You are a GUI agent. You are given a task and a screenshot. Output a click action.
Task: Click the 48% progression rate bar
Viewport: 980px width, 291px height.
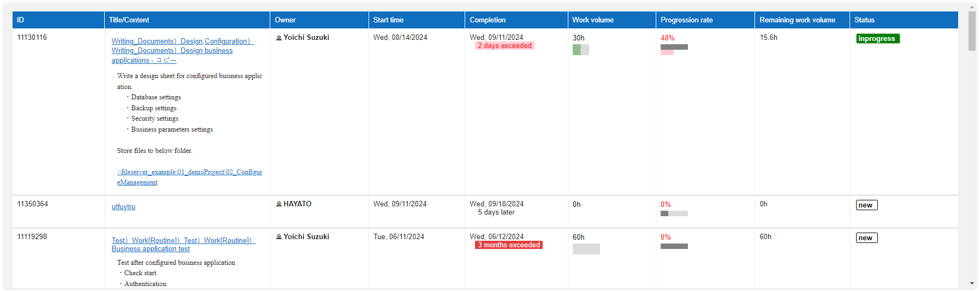674,50
